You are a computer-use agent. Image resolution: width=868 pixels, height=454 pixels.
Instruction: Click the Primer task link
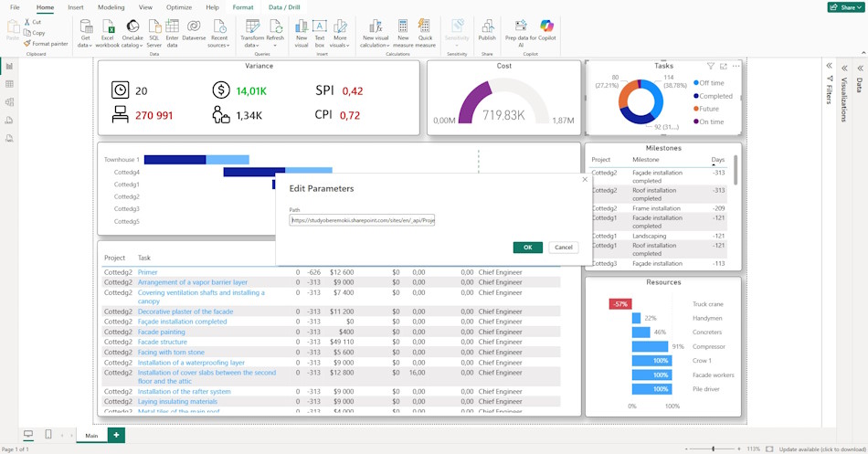[148, 272]
